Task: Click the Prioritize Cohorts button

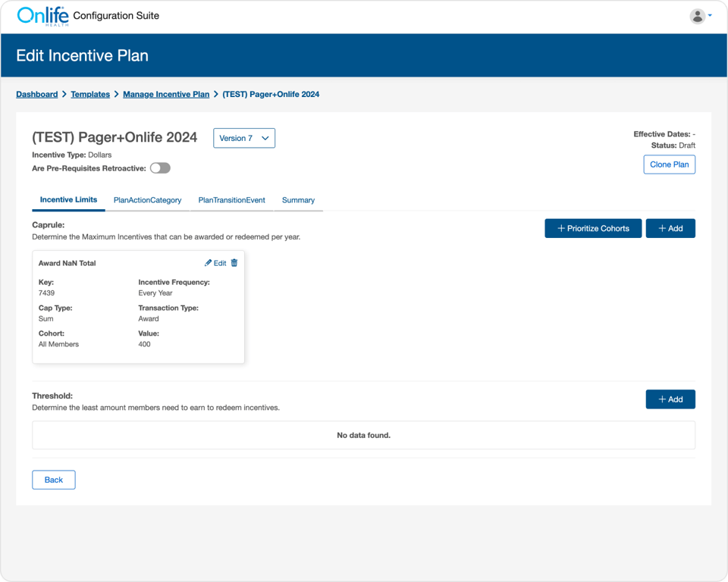Action: point(593,228)
